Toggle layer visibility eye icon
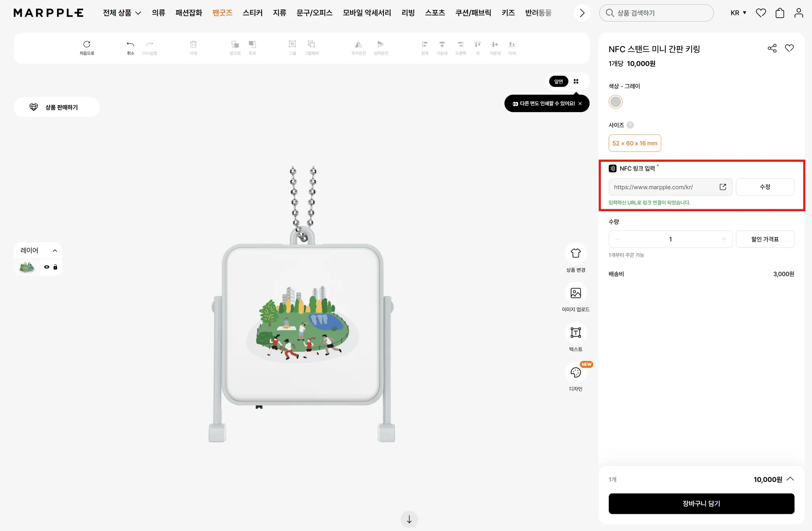This screenshot has width=812, height=531. click(x=47, y=267)
